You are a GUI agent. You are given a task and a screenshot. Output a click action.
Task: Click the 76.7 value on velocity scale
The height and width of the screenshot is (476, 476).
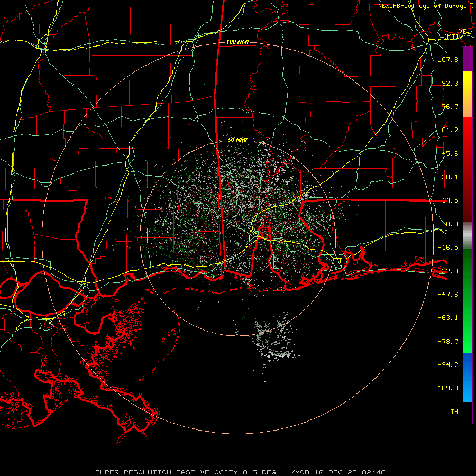click(450, 106)
